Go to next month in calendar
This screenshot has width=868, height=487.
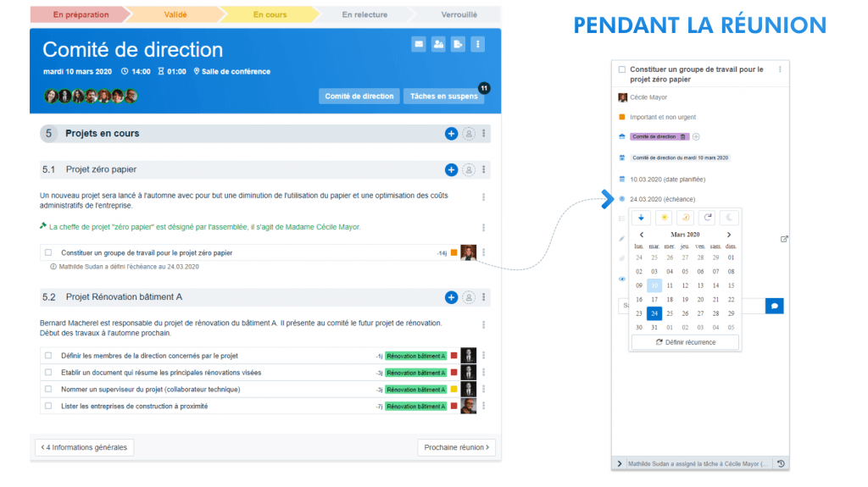click(x=729, y=235)
